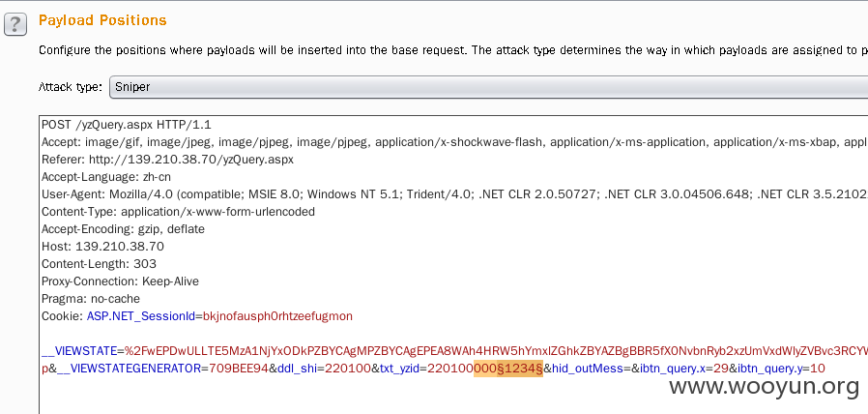
Task: Open the Attack type Sniper dropdown
Action: tap(489, 87)
